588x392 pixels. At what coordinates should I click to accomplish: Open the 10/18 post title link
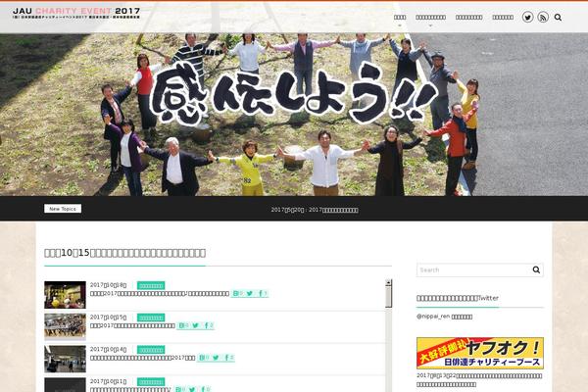[x=160, y=294]
